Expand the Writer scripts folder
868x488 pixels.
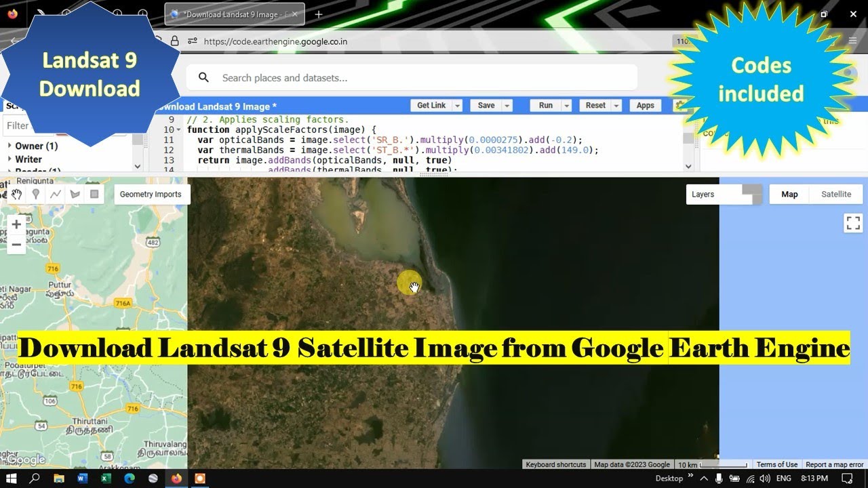click(x=9, y=159)
